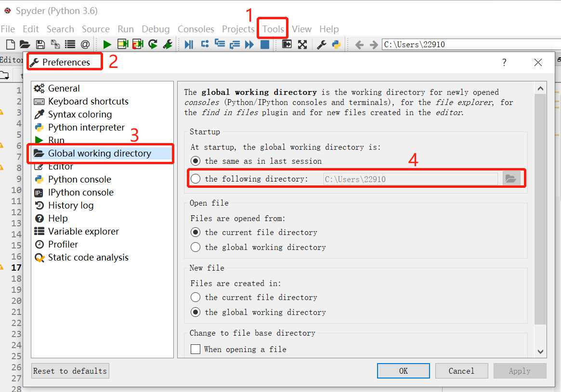
Task: Open run configuration wrench-play icon
Action: coord(168,44)
